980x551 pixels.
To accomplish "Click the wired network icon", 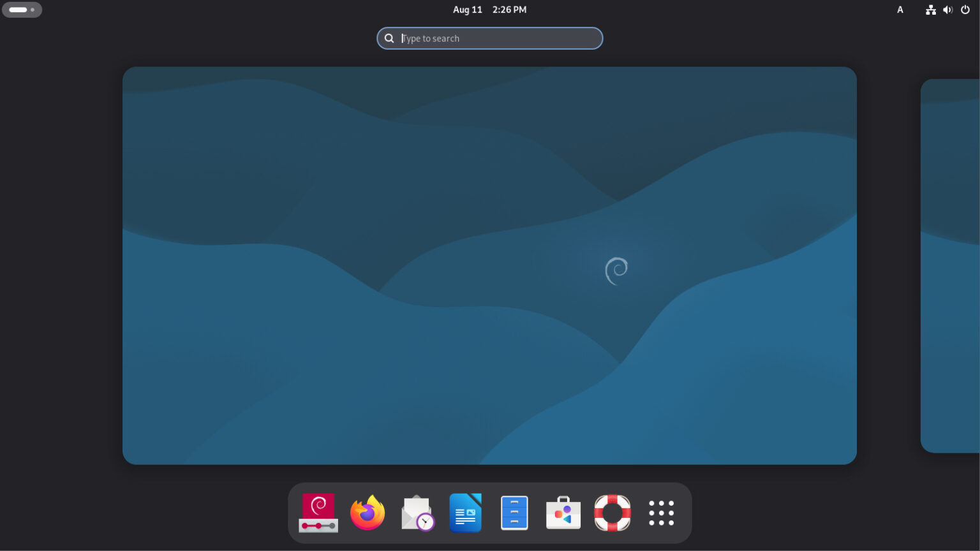I will point(931,10).
